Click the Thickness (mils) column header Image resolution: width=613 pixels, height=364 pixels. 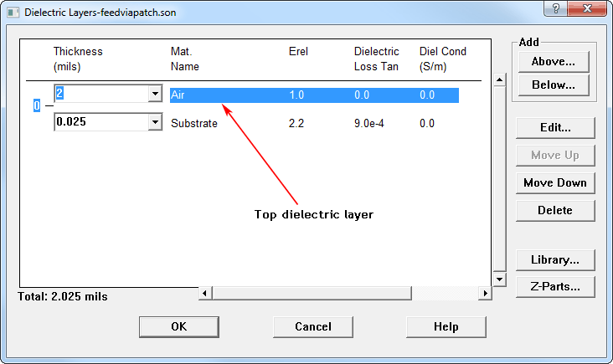click(x=78, y=59)
